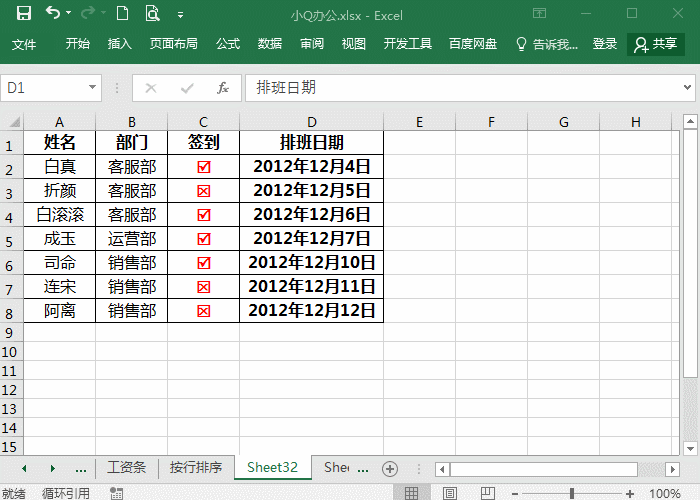Viewport: 700px width, 500px height.
Task: Click the New Sheet plus icon
Action: 390,469
